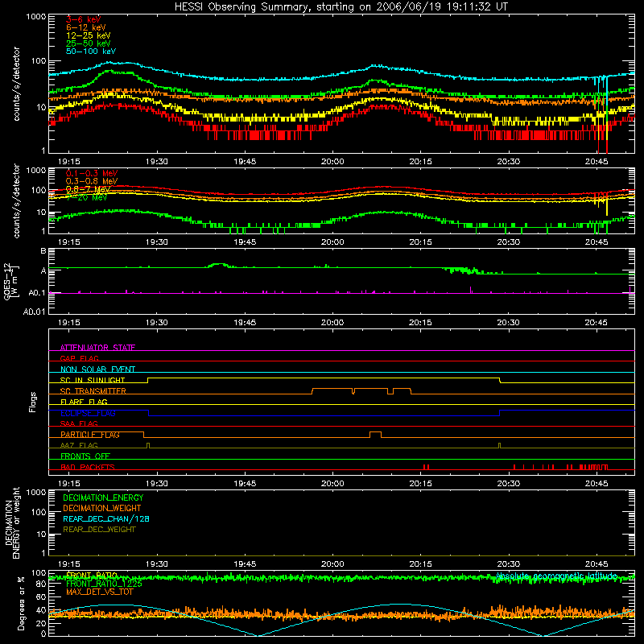Click the raised PARTICLE_FLAG pulse after 20:00

[x=375, y=435]
